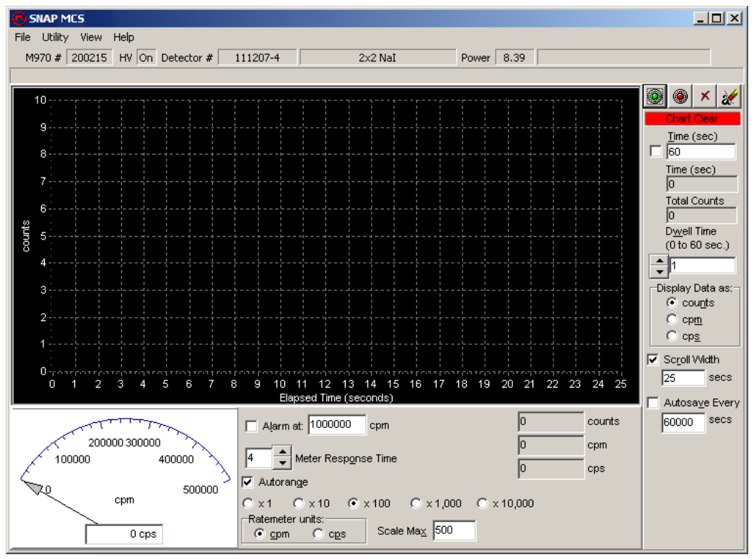
Task: Click the Dwell Time value field
Action: pos(703,266)
